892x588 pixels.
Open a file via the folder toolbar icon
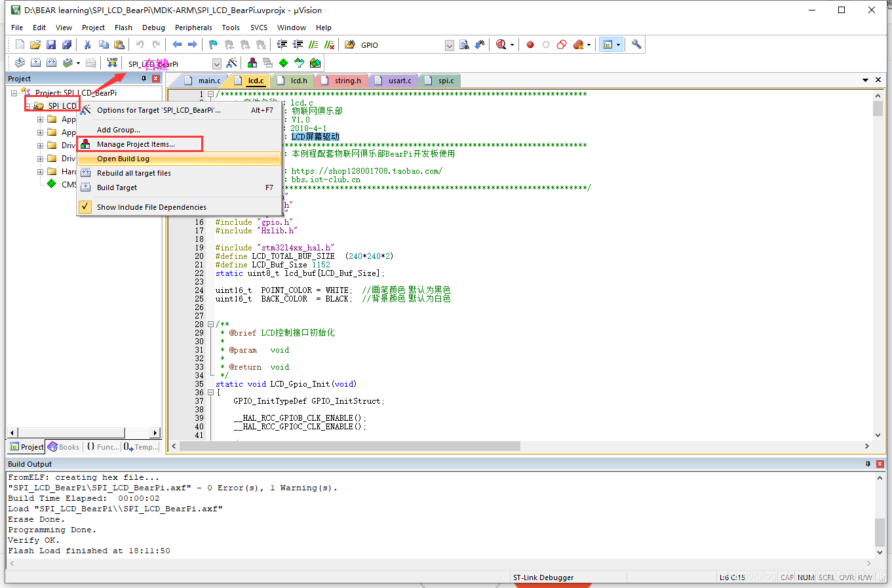point(35,45)
